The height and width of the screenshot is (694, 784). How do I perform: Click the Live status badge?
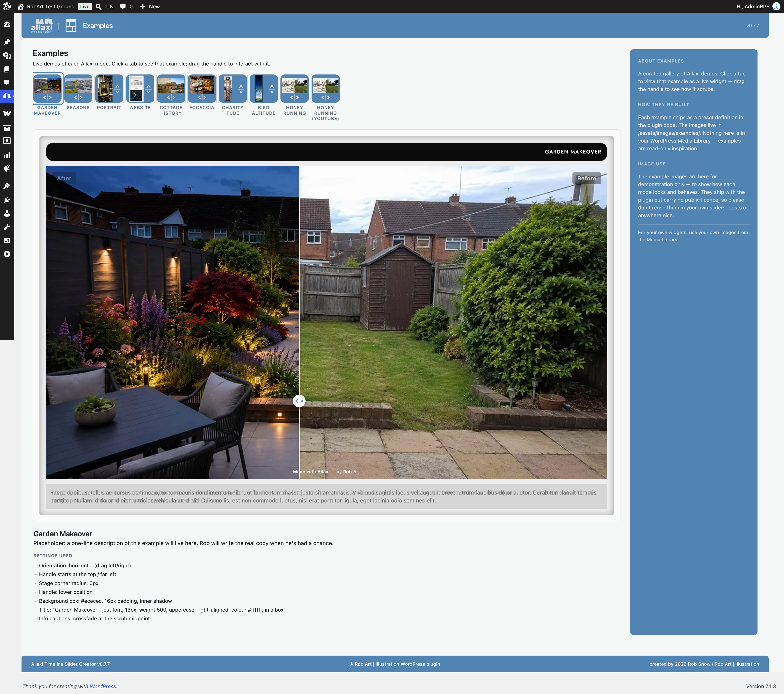[x=85, y=7]
